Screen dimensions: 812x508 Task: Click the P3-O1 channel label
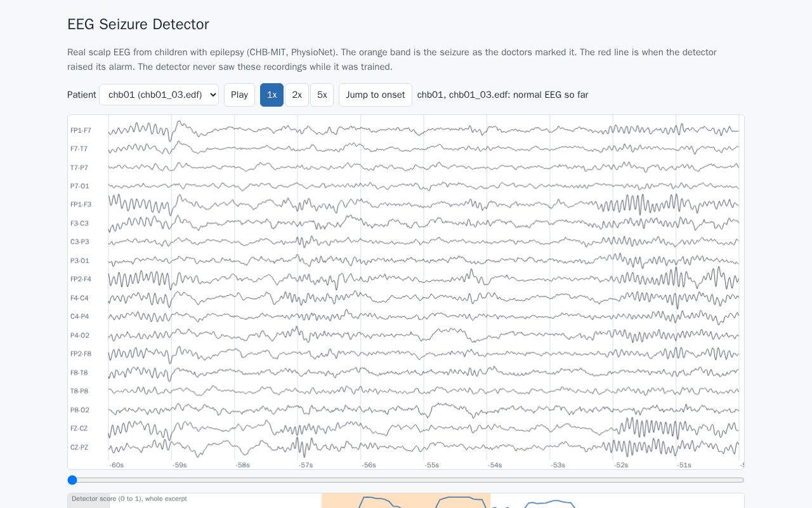click(80, 261)
